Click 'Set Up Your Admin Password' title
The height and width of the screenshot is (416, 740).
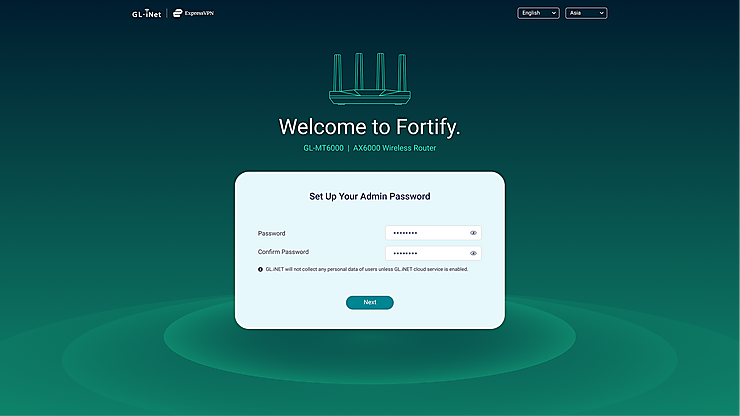click(x=370, y=196)
